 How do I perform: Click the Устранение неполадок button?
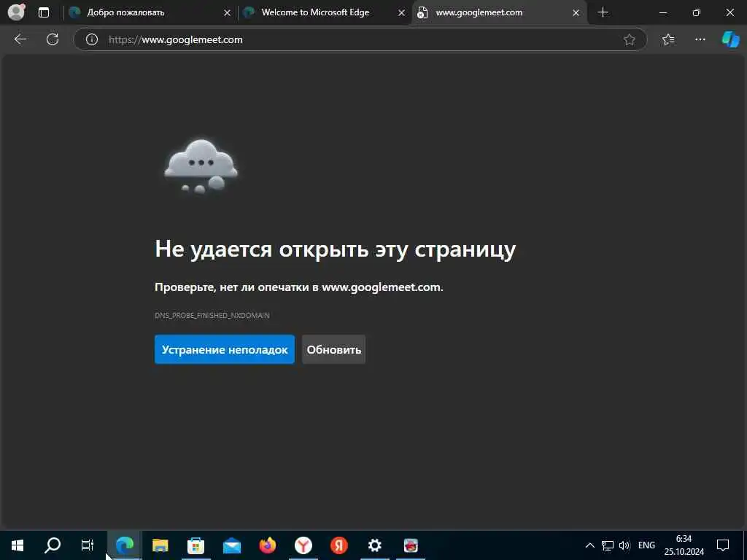point(225,349)
